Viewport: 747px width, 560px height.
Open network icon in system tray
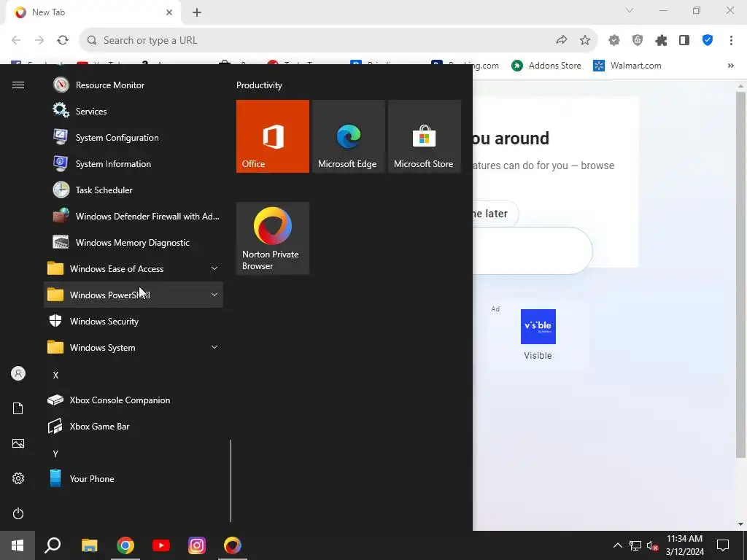(x=635, y=545)
